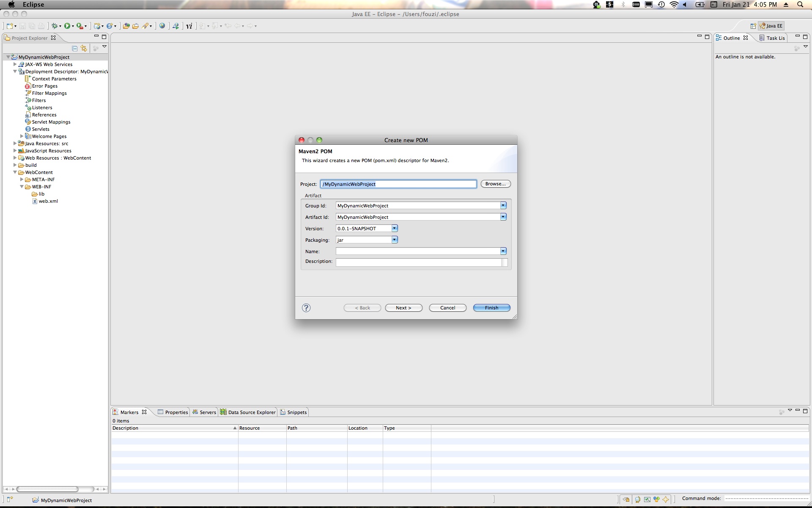Click Collapse All in Project Explorer
The height and width of the screenshot is (508, 812).
pyautogui.click(x=75, y=48)
